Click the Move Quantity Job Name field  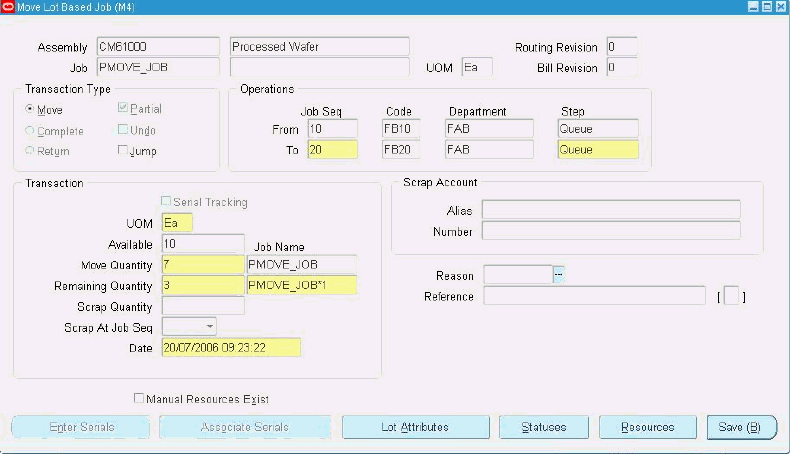pyautogui.click(x=302, y=265)
